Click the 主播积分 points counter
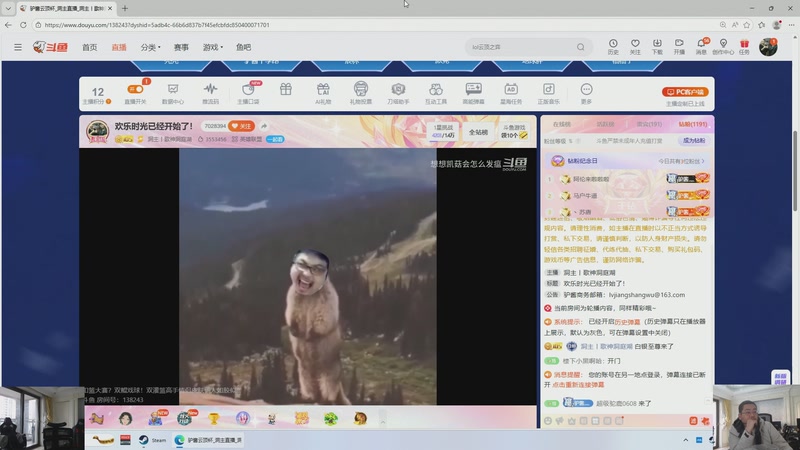 [97, 95]
